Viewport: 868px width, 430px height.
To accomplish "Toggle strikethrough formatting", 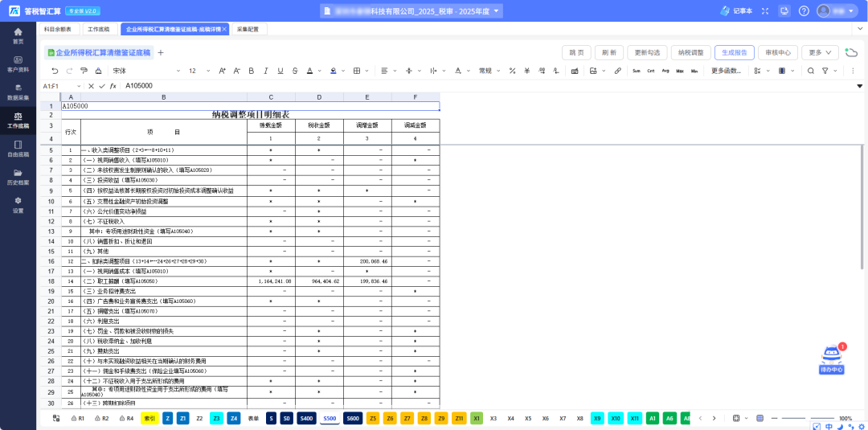I will 295,71.
